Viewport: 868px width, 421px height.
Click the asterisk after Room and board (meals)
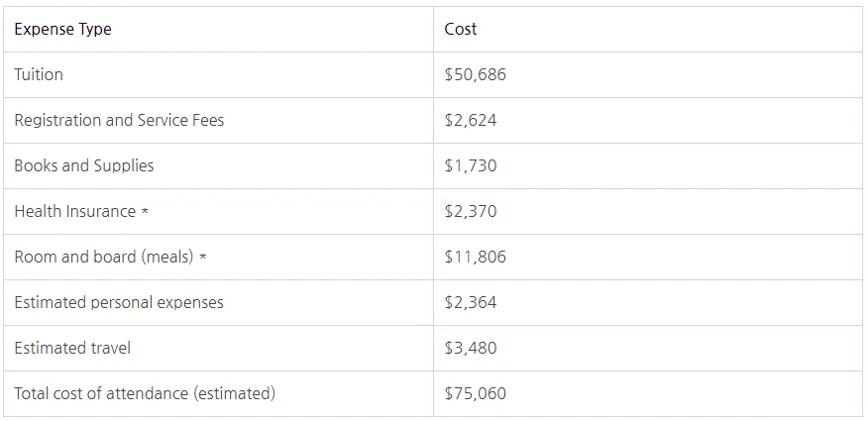coord(203,259)
